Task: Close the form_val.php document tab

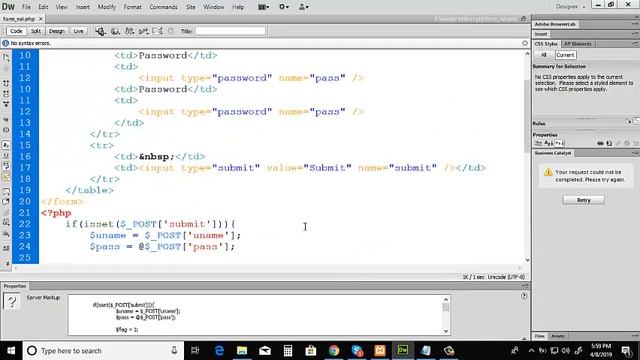Action: point(40,19)
